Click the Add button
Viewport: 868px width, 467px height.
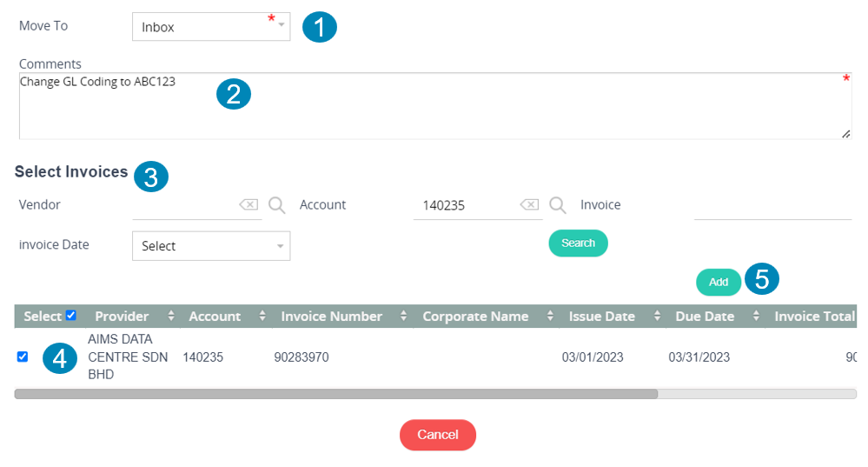click(x=719, y=282)
